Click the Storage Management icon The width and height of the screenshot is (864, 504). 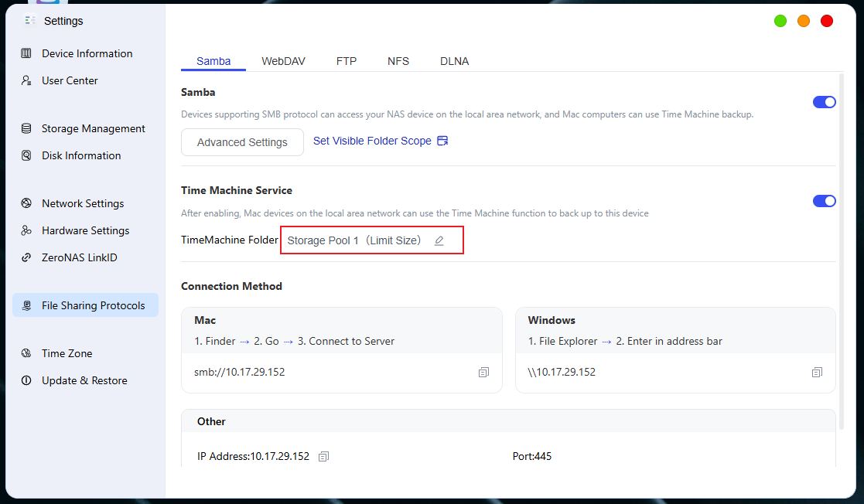coord(26,128)
